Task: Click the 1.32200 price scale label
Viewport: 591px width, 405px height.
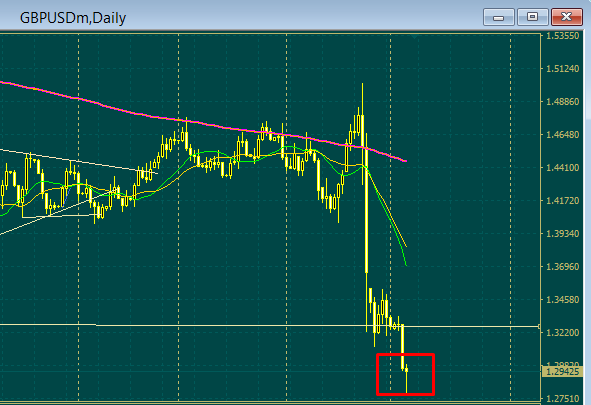Action: [x=562, y=333]
